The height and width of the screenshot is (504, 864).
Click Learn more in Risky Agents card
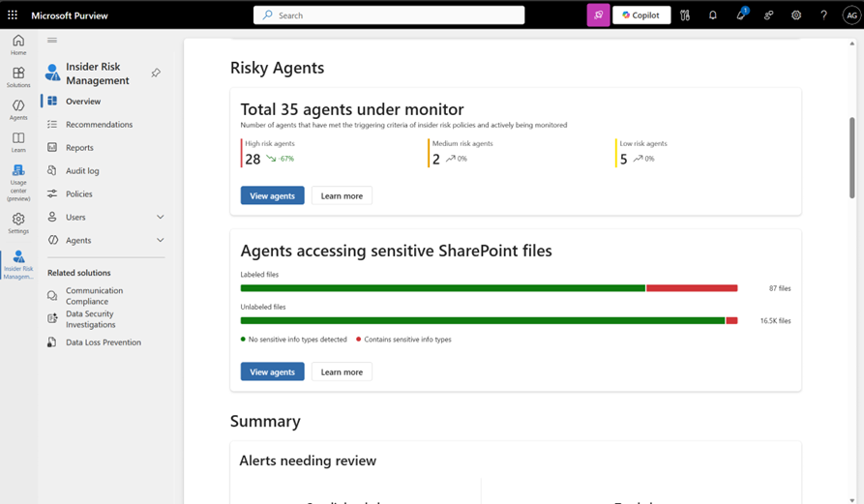point(342,195)
